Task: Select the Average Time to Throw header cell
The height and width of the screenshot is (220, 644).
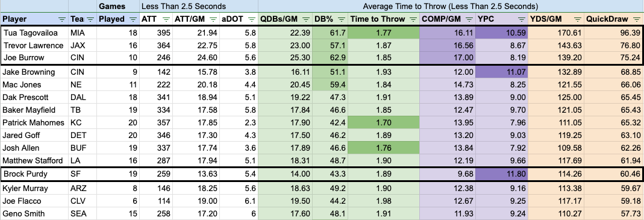Action: [x=451, y=6]
